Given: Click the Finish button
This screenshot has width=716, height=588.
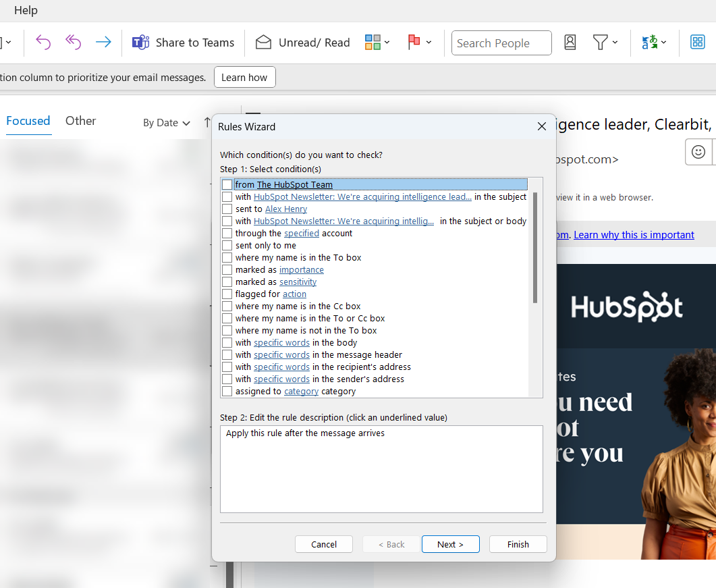Looking at the screenshot, I should (518, 544).
